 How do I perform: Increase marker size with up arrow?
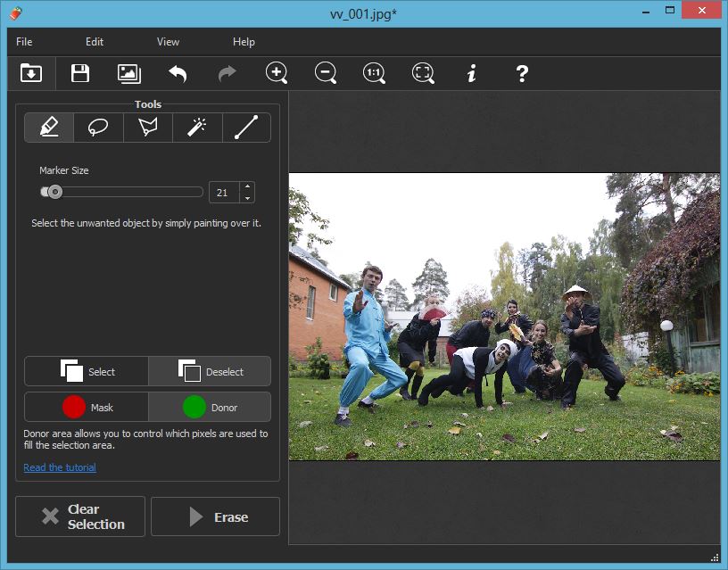click(x=246, y=186)
